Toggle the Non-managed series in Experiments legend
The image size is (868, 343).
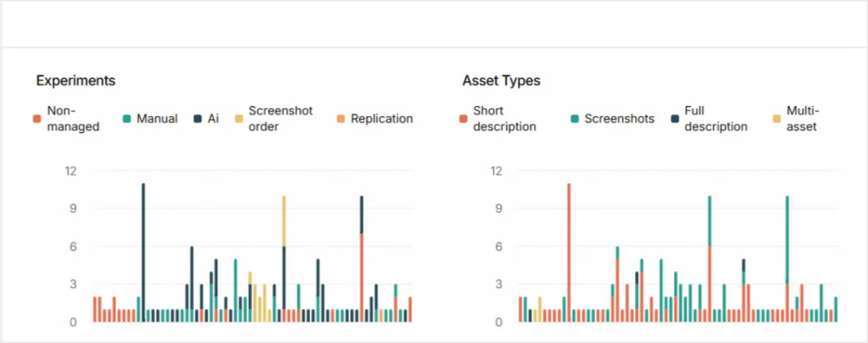point(61,119)
